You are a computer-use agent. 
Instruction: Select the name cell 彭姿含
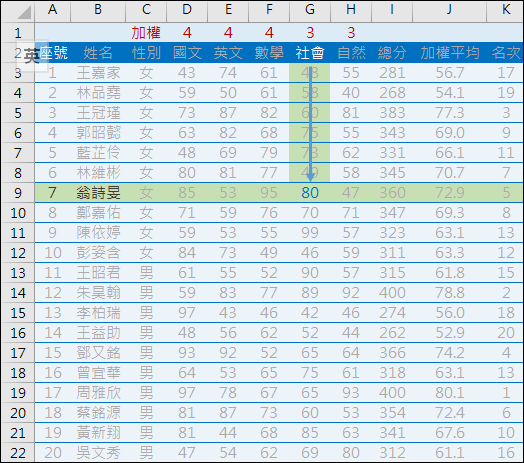point(98,253)
